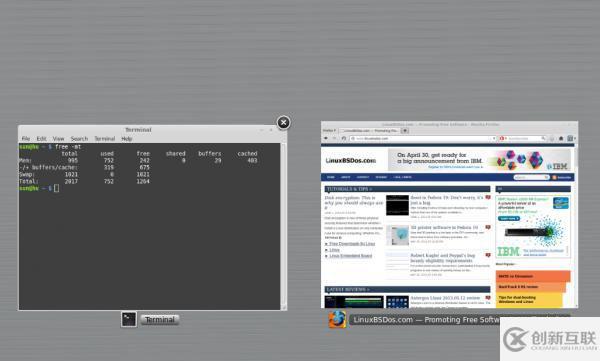The image size is (600, 361).
Task: Open the Search menu in Terminal
Action: click(79, 139)
